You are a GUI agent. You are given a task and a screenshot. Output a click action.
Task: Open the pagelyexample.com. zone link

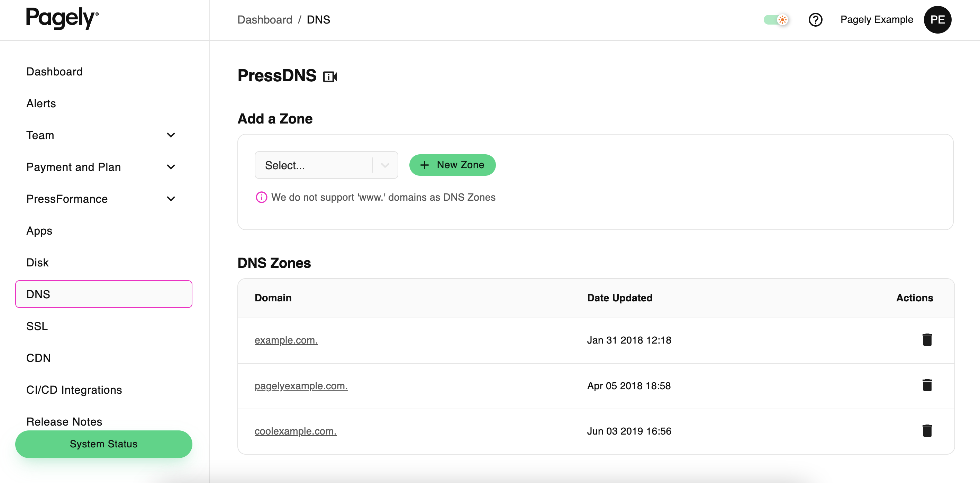click(301, 386)
